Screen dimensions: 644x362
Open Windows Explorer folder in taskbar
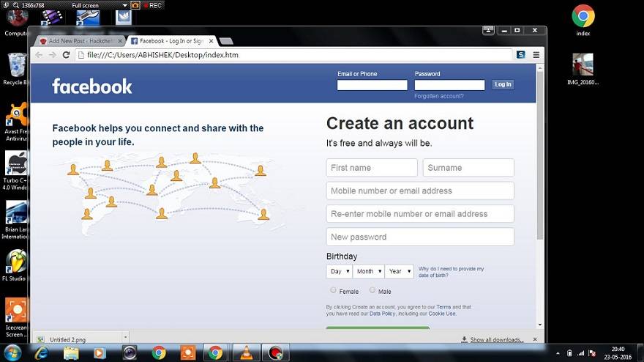71,353
